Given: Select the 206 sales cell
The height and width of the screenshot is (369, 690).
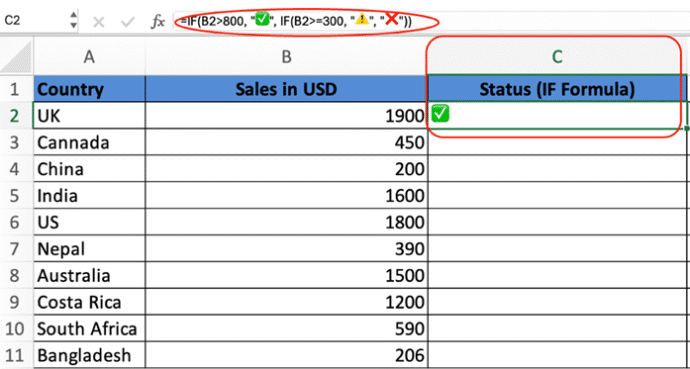Looking at the screenshot, I should pyautogui.click(x=286, y=355).
